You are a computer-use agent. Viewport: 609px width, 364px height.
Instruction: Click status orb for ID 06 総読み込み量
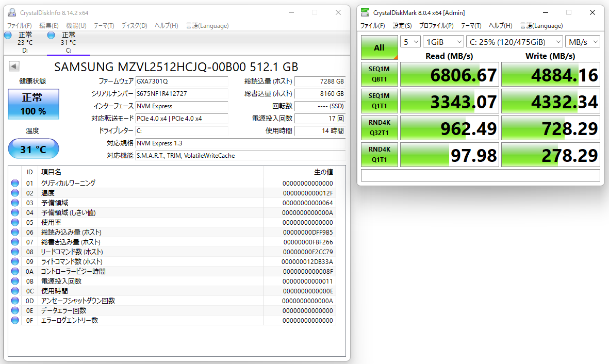[15, 232]
